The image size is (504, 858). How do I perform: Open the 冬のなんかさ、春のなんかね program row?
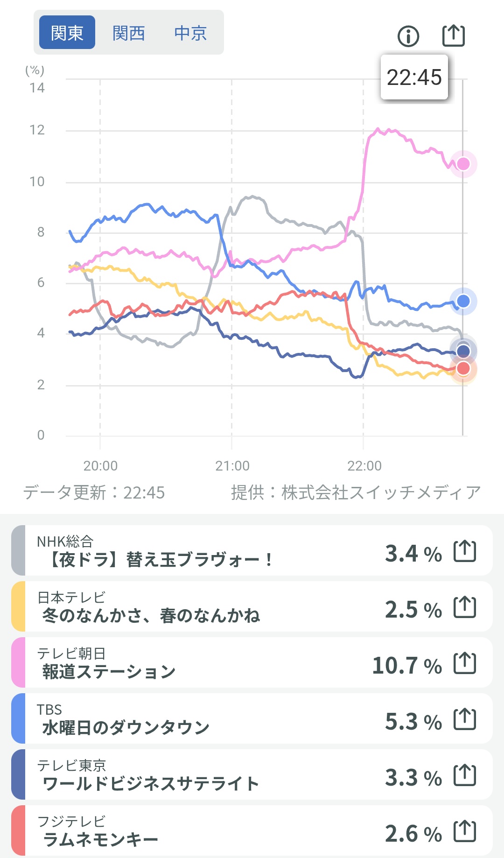point(150,615)
